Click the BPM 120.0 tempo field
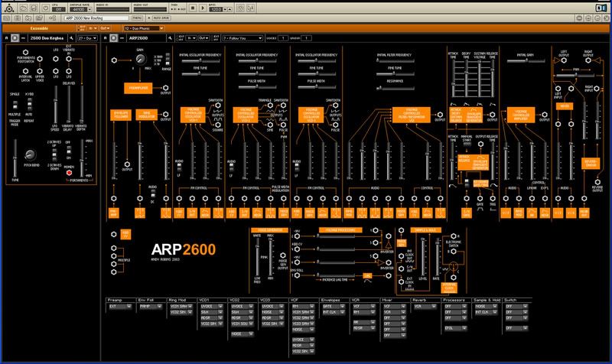Screen dimensions: 612x364 coord(216,9)
